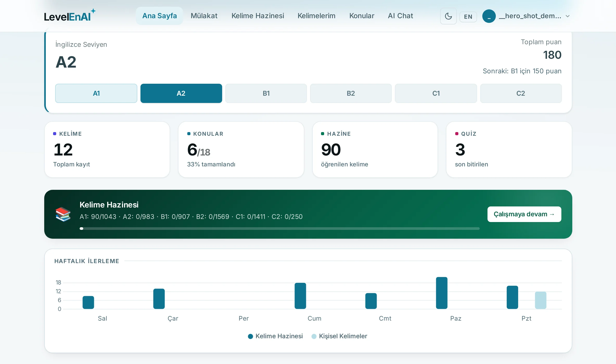Click the round profile avatar

(x=489, y=16)
